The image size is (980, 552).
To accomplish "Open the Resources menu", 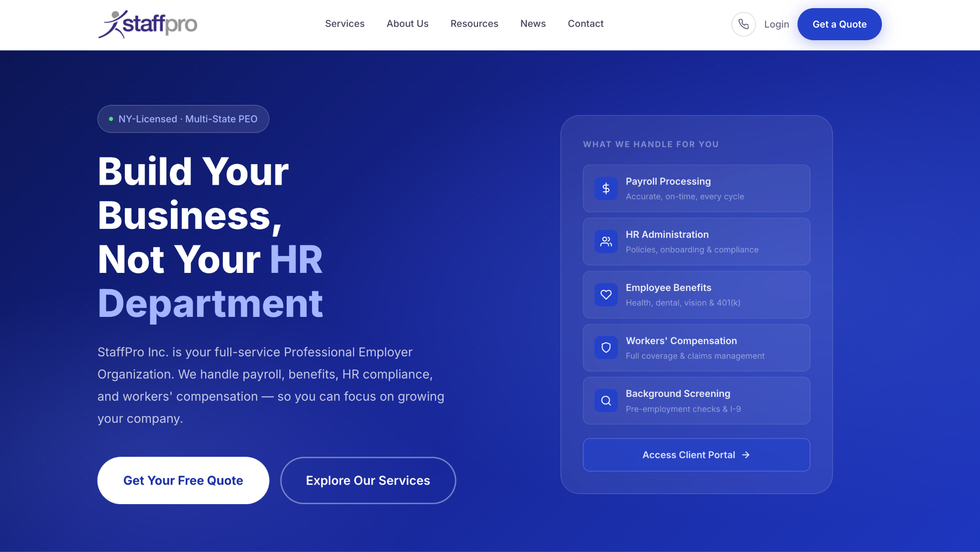I will click(474, 23).
